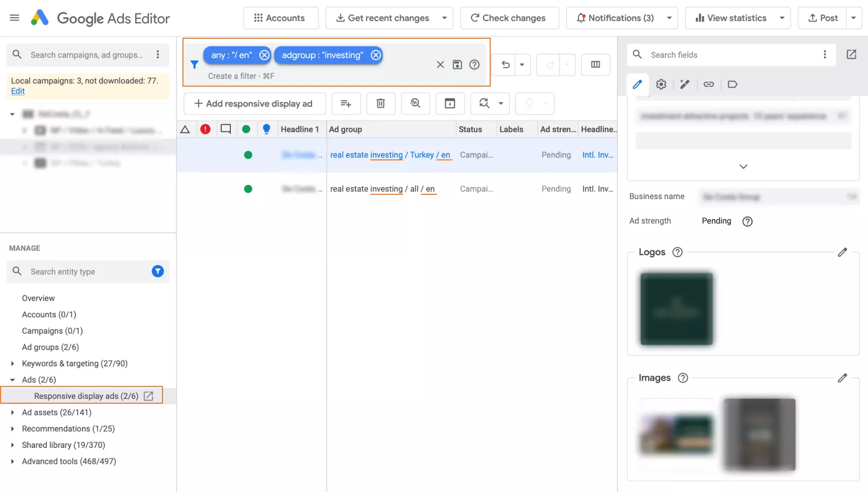Open the hamburger main menu
Image resolution: width=868 pixels, height=492 pixels.
tap(15, 18)
